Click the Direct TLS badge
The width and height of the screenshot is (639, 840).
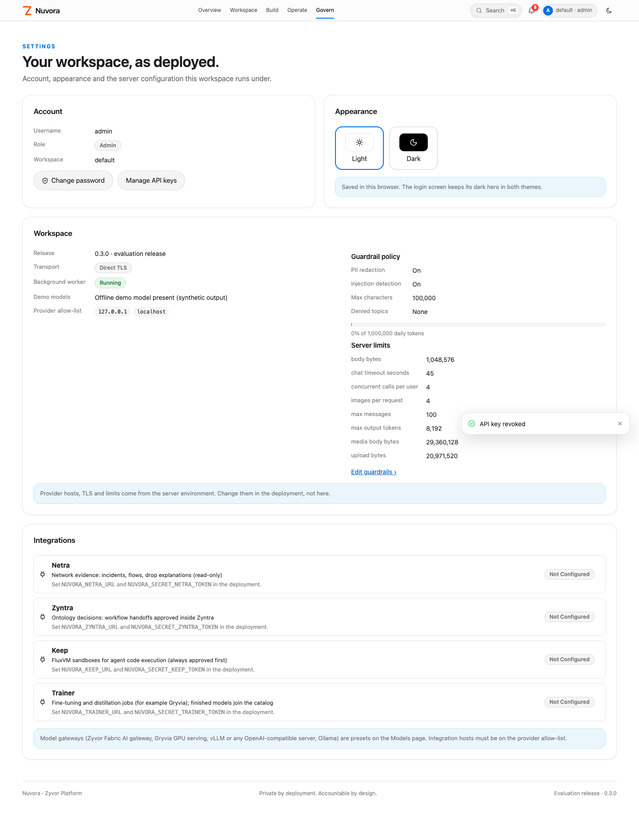point(113,268)
